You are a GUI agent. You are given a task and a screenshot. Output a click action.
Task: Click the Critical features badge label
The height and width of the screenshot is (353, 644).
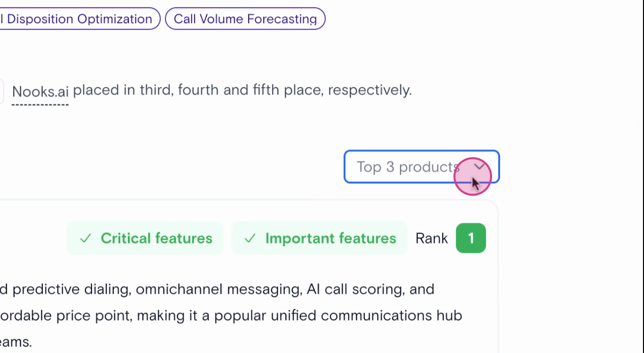pos(156,238)
